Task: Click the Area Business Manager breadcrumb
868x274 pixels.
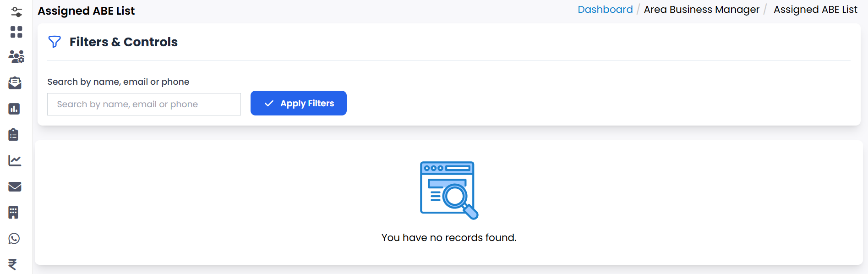Action: (701, 10)
